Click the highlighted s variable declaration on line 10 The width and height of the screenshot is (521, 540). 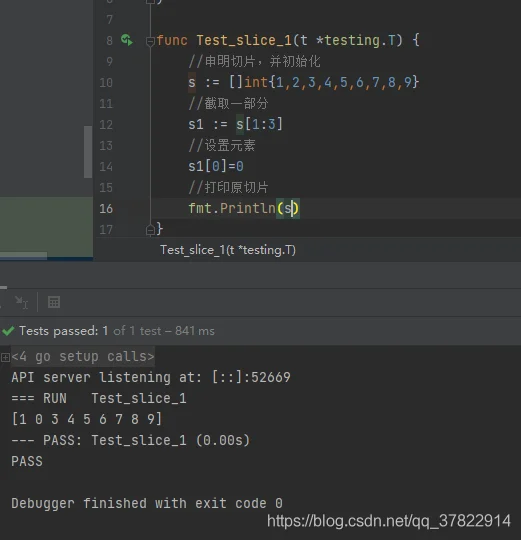click(x=192, y=83)
